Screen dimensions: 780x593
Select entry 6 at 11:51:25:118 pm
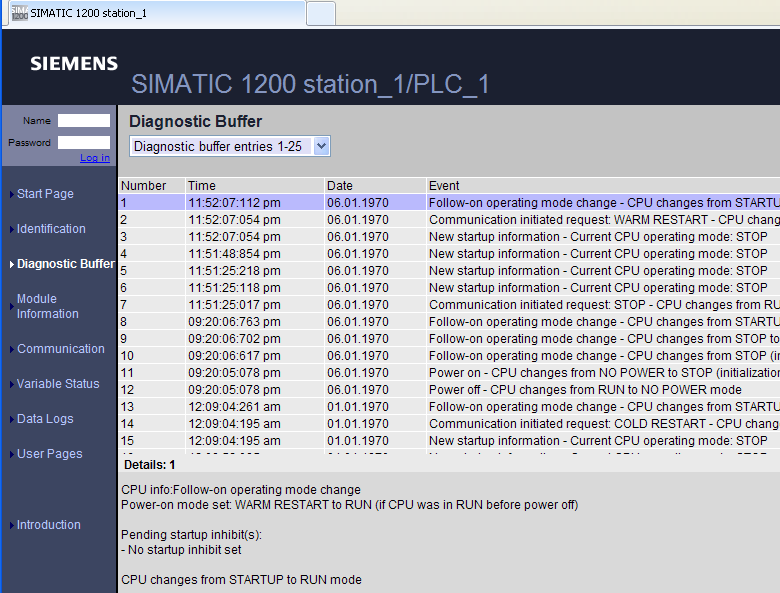point(450,288)
